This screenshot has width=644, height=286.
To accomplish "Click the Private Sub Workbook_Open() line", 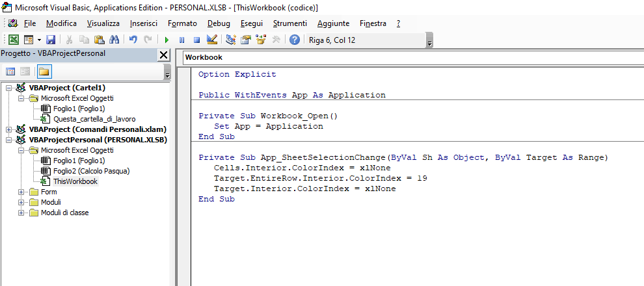I will pos(268,116).
